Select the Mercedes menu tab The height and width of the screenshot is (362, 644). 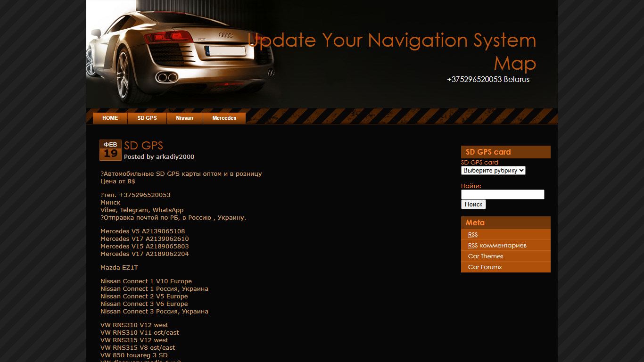pos(224,118)
